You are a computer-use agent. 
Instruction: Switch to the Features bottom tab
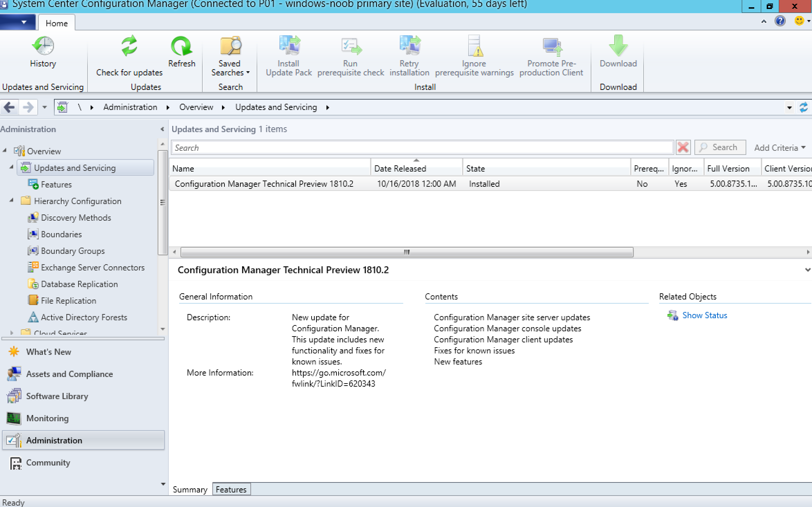click(x=231, y=489)
